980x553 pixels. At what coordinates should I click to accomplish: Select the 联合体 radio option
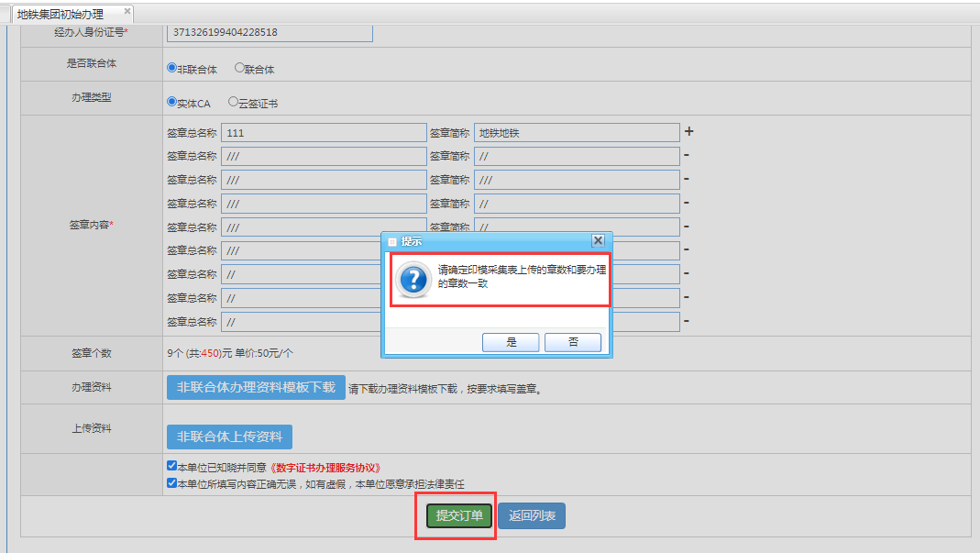pyautogui.click(x=240, y=68)
